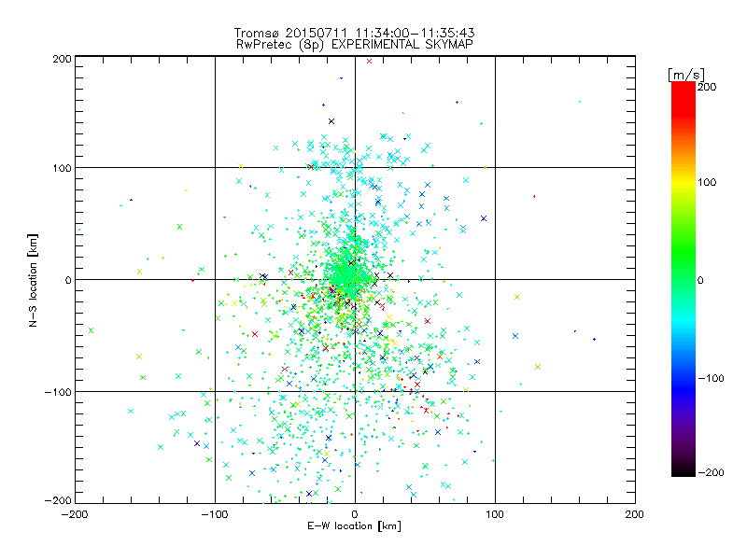Select the subtitle 'RwPretec (8p) EXPERIMENTAL SKYMAP'
The image size is (747, 560).
(354, 44)
